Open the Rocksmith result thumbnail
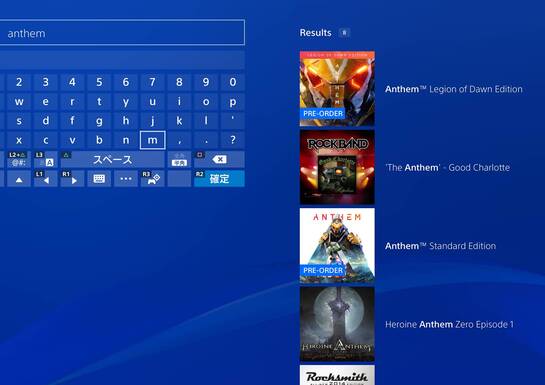 [337, 375]
